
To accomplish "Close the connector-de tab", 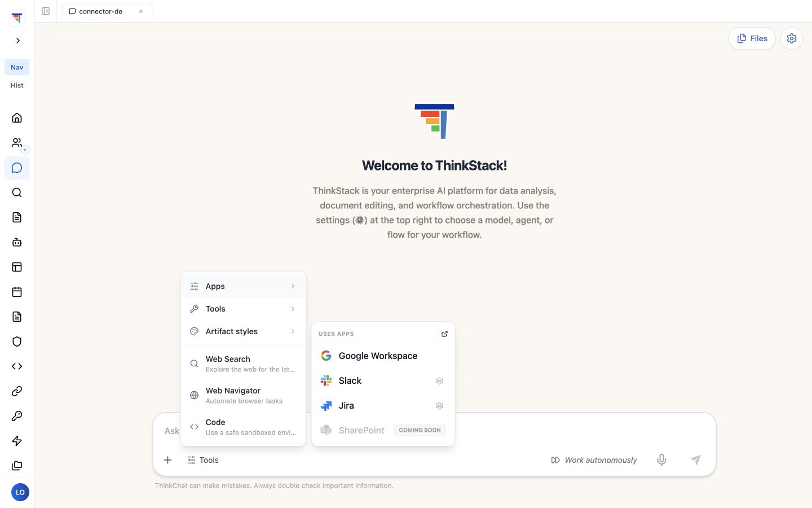I will click(x=141, y=11).
